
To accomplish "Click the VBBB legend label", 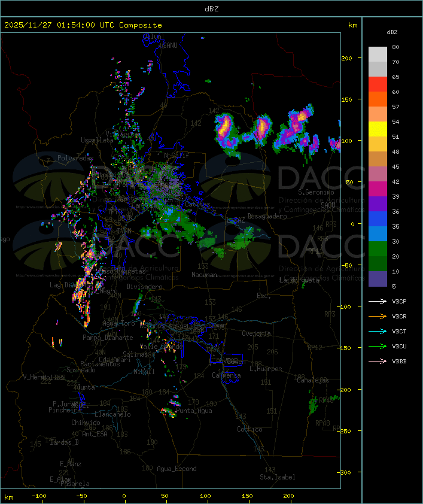I will pyautogui.click(x=399, y=362).
